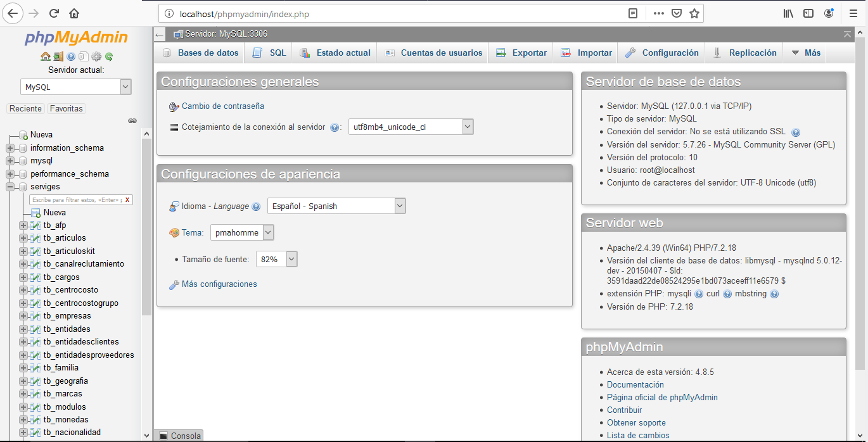This screenshot has width=868, height=442.
Task: Open Más configuraciones link
Action: tap(219, 284)
